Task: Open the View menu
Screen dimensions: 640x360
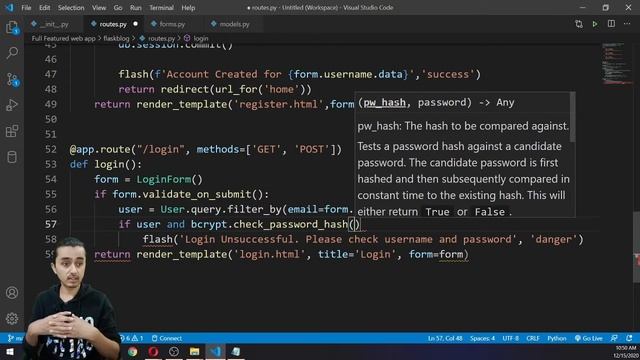Action: point(99,7)
